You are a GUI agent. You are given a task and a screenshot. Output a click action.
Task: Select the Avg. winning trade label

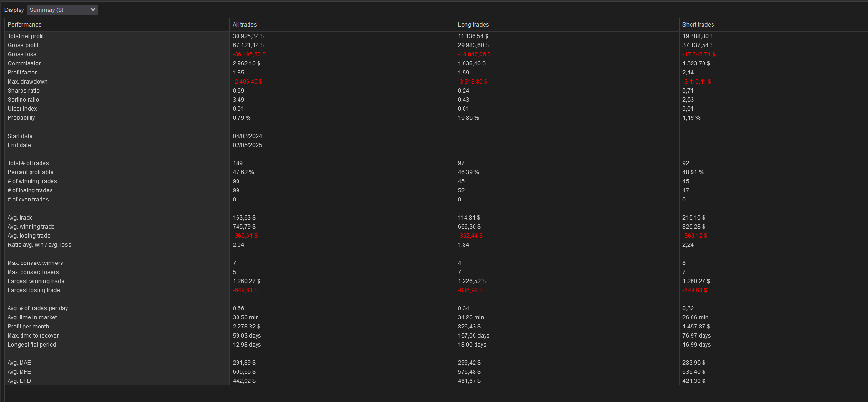(31, 227)
